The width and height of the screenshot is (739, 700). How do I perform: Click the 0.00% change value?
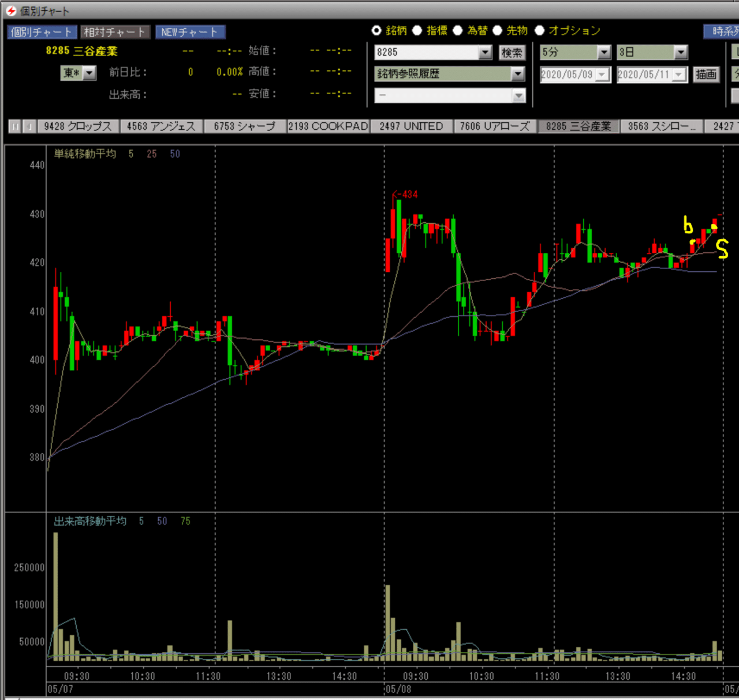(x=230, y=72)
